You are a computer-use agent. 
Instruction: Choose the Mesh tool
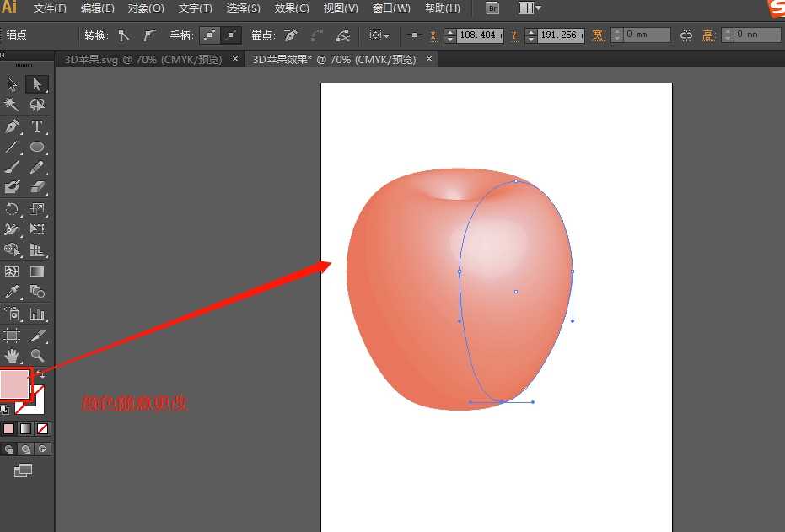(x=12, y=271)
